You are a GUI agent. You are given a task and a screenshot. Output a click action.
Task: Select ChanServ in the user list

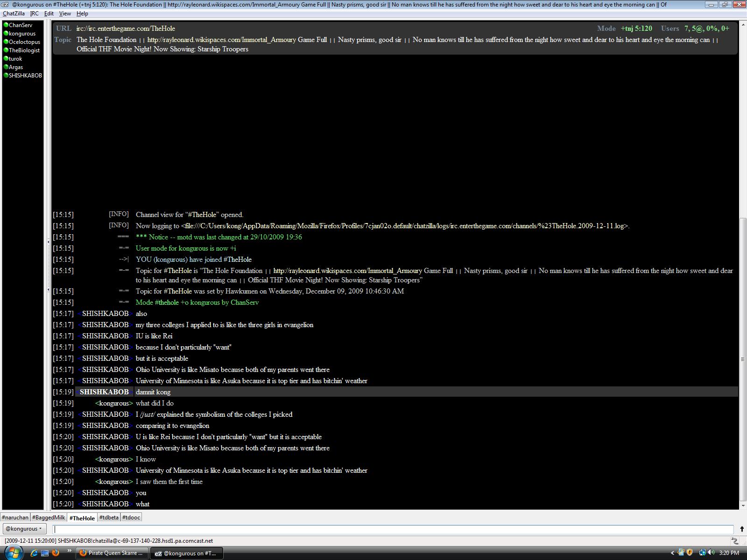pyautogui.click(x=22, y=25)
